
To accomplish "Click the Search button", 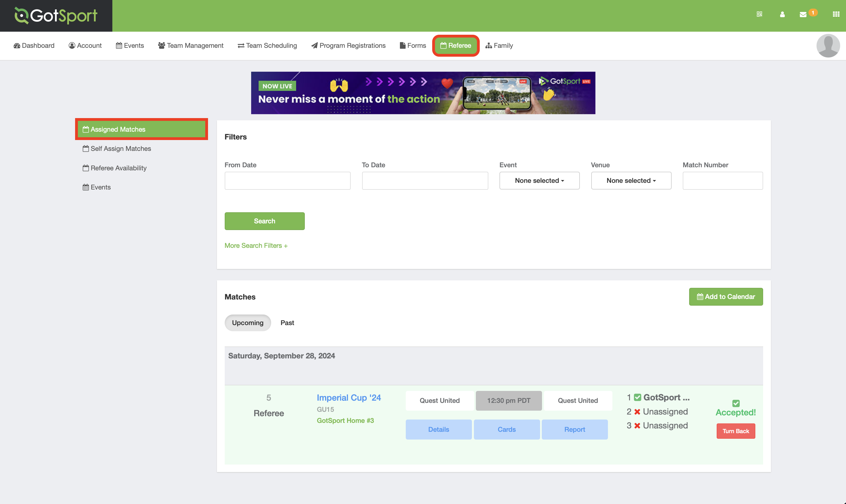I will point(264,221).
